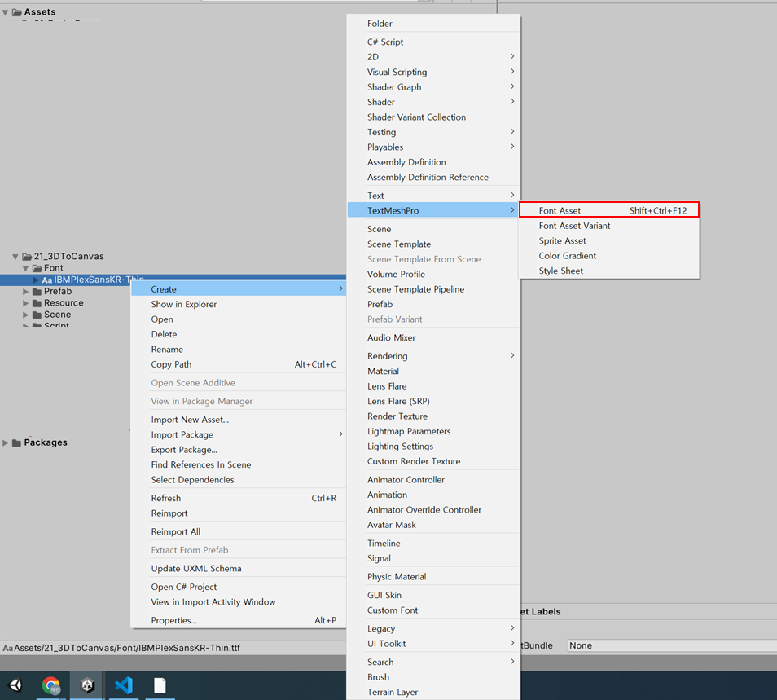Viewport: 777px width, 700px height.
Task: Open Import Package submenu
Action: pos(239,435)
